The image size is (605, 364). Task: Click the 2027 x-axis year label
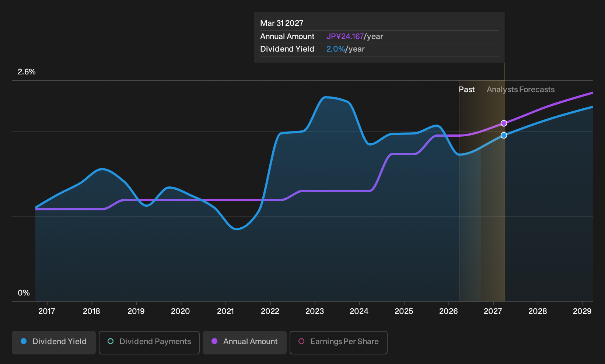[x=493, y=311]
